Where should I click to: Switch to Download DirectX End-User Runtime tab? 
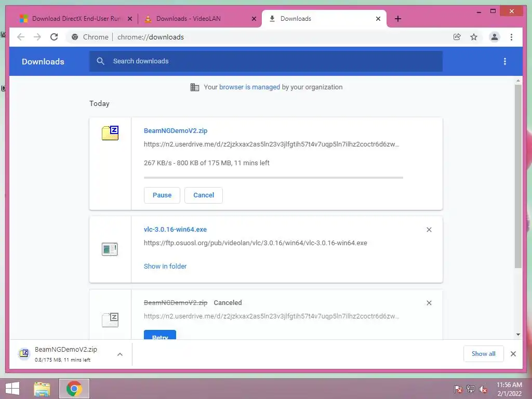75,19
